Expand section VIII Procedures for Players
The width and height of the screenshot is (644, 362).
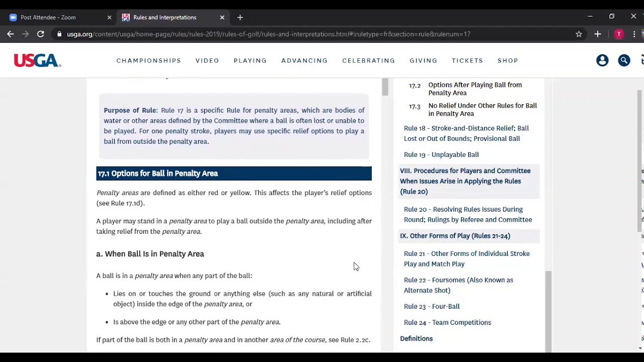(x=465, y=181)
